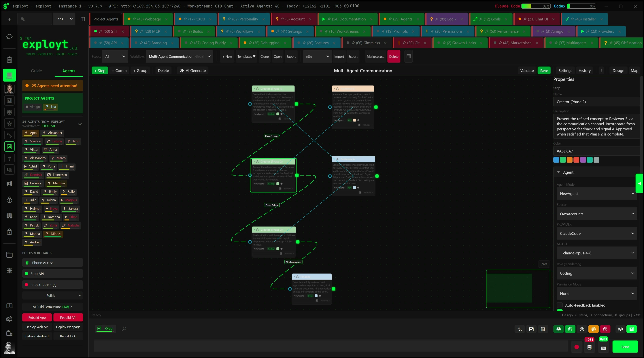This screenshot has width=644, height=358.
Task: Open the megaphone marketing sidebar icon
Action: tap(9, 184)
